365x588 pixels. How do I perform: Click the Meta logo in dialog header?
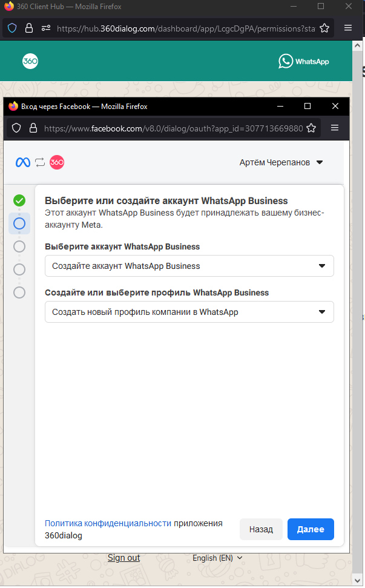click(x=23, y=162)
